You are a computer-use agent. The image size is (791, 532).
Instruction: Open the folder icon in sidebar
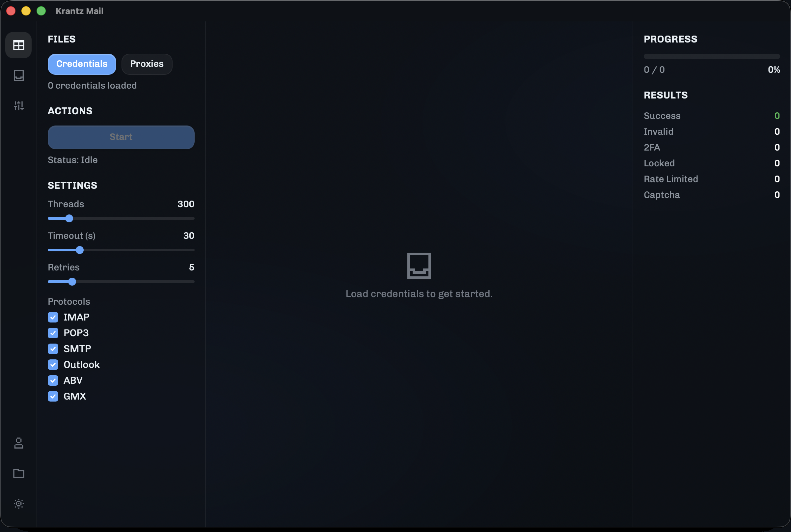click(x=19, y=473)
